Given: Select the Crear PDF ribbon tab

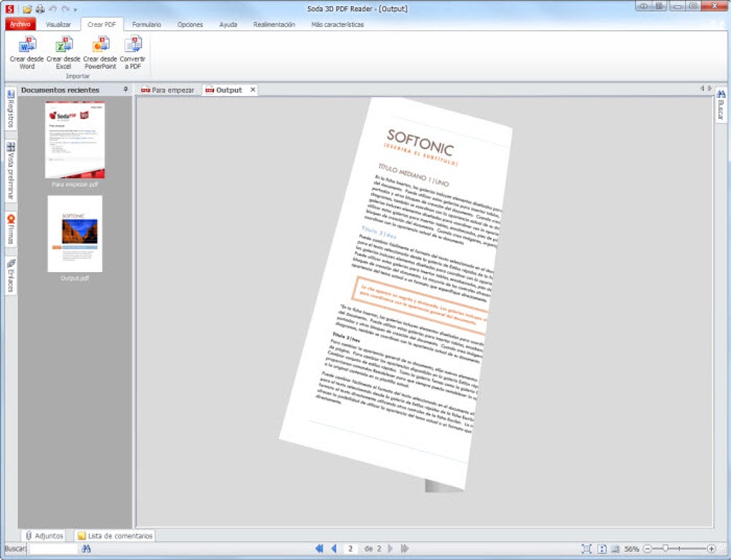Looking at the screenshot, I should pyautogui.click(x=102, y=24).
